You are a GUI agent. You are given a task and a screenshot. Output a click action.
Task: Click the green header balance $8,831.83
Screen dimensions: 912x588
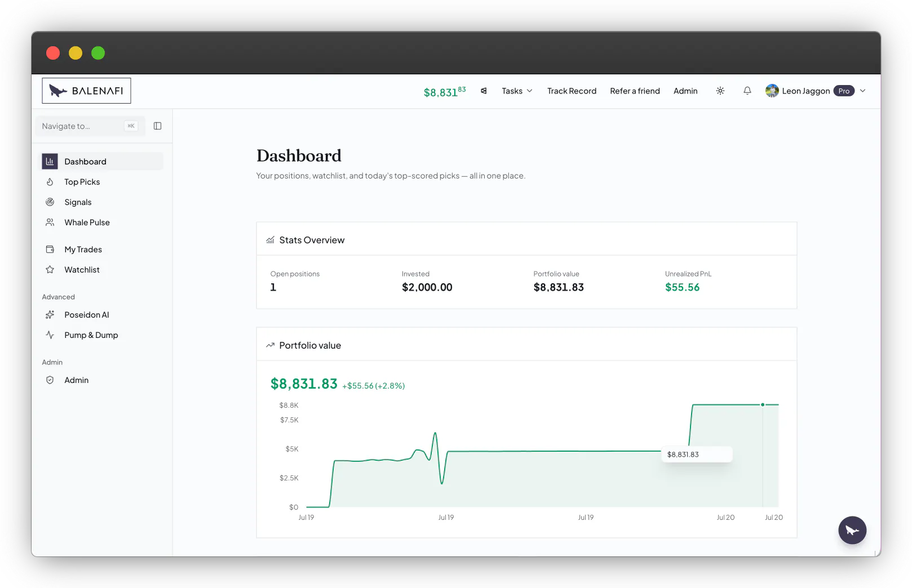tap(445, 91)
